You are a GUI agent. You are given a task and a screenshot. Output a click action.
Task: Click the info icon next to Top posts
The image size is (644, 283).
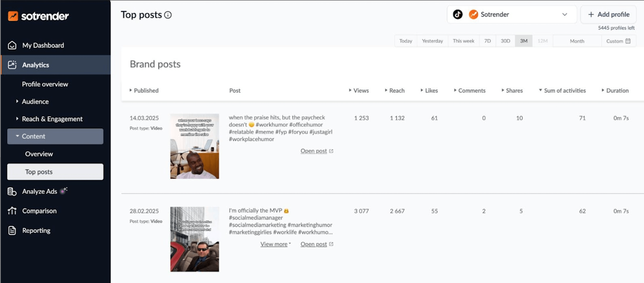(x=168, y=15)
